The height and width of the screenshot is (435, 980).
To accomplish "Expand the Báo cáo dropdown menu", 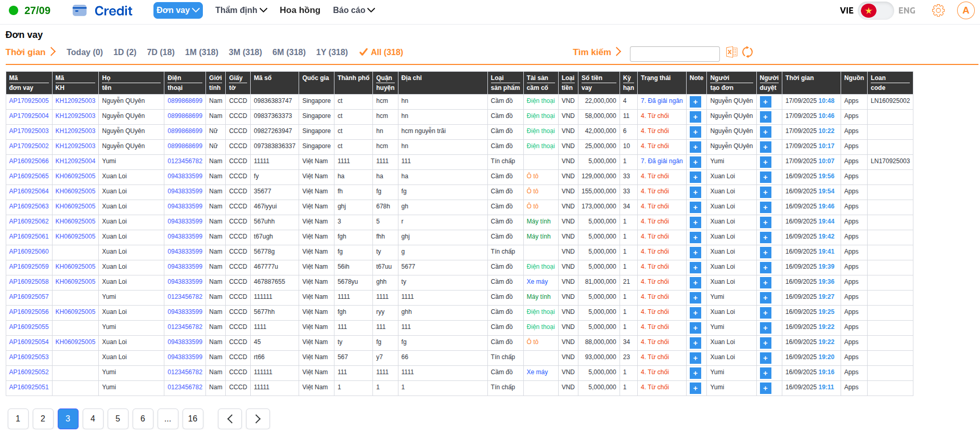I will (x=354, y=10).
